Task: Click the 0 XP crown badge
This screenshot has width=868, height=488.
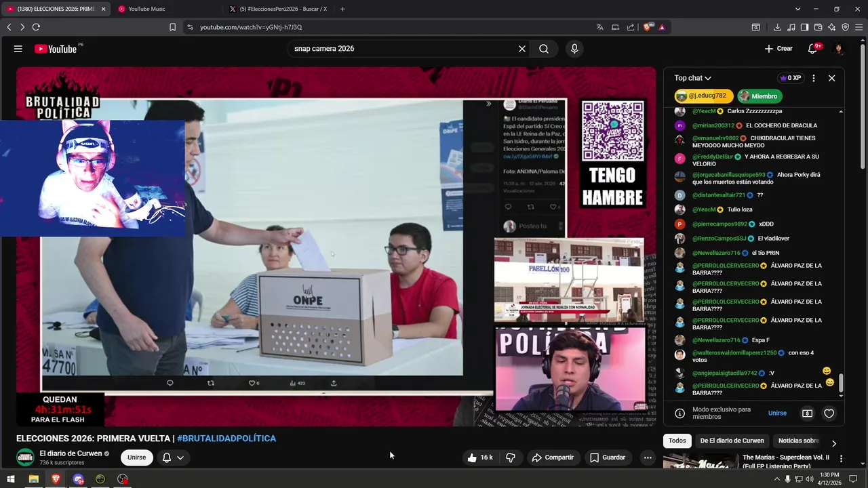Action: pyautogui.click(x=791, y=78)
